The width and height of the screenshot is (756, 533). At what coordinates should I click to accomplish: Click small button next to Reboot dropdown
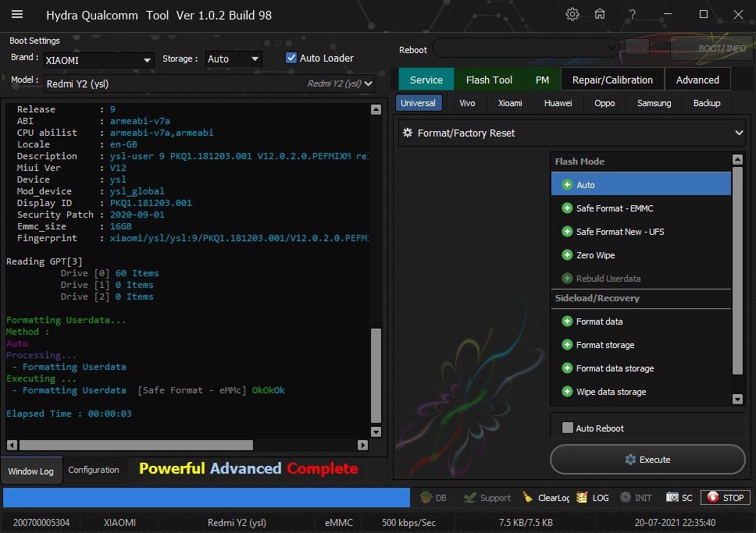637,48
